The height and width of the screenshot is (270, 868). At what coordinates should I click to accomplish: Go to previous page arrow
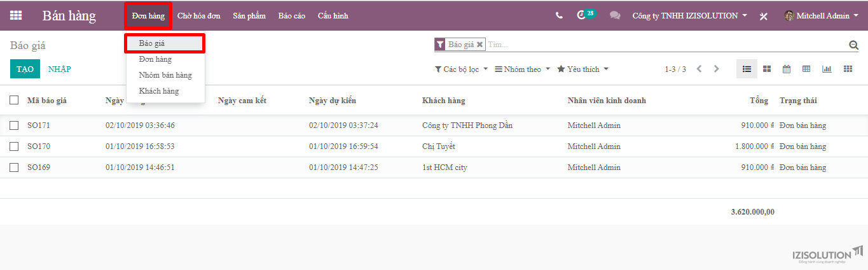(x=699, y=69)
